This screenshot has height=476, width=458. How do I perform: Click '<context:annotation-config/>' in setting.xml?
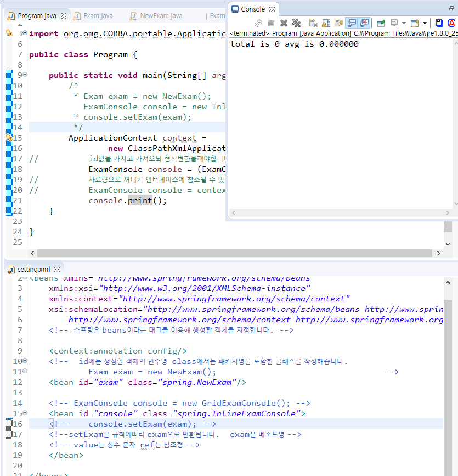(x=118, y=351)
